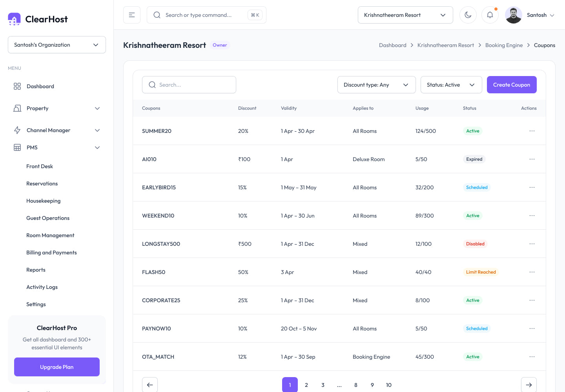This screenshot has height=392, width=565.
Task: Open actions menu for SUMMER20 coupon
Action: pos(532,131)
